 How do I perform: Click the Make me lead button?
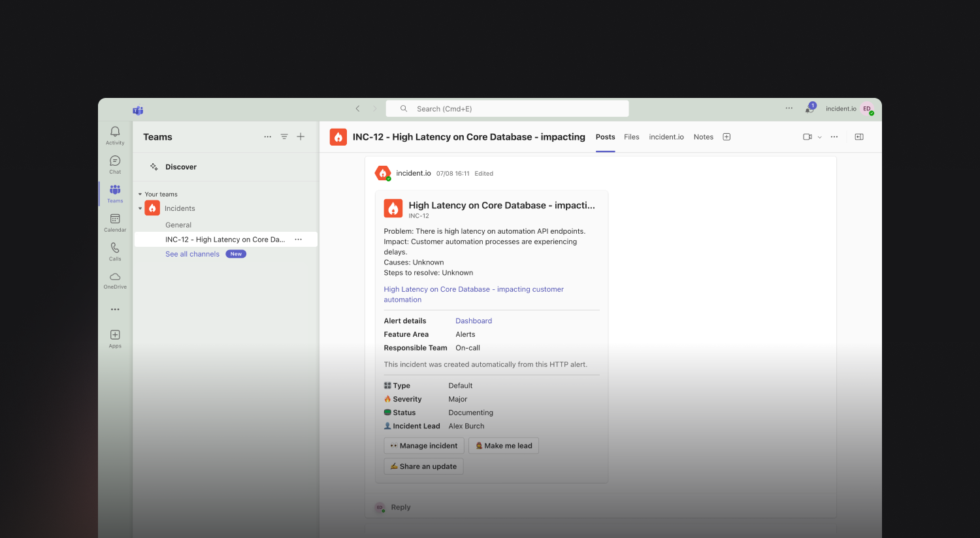[x=504, y=446]
